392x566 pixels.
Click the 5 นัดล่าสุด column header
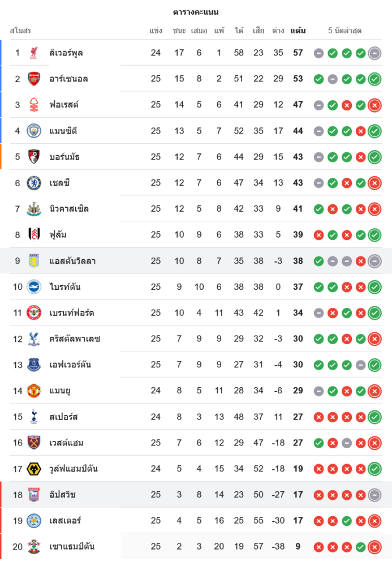point(344,31)
